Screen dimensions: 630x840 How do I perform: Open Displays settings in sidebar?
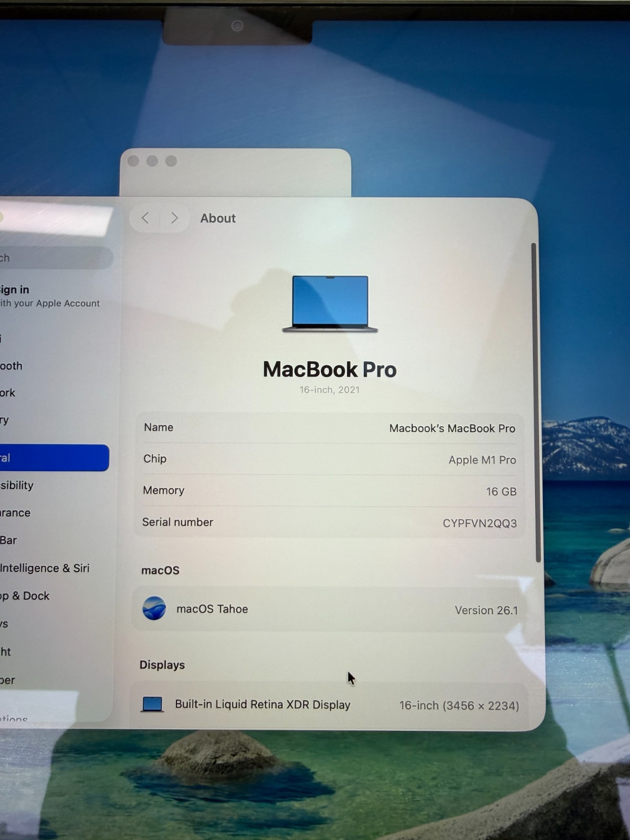click(4, 624)
